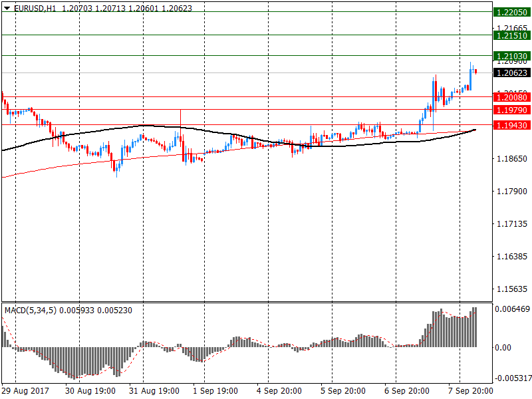Click the MACD scale value 0.006469
The image size is (532, 399).
pos(512,309)
